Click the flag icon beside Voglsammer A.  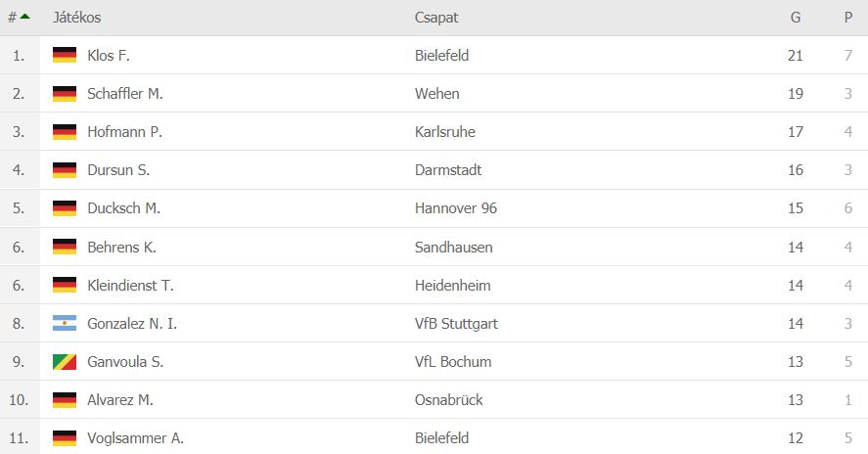(65, 437)
